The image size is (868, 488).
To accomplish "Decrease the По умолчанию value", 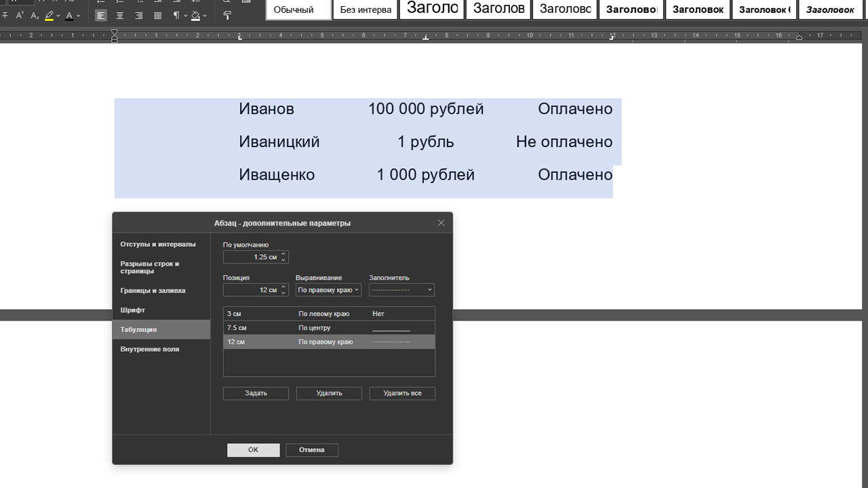I will [283, 260].
